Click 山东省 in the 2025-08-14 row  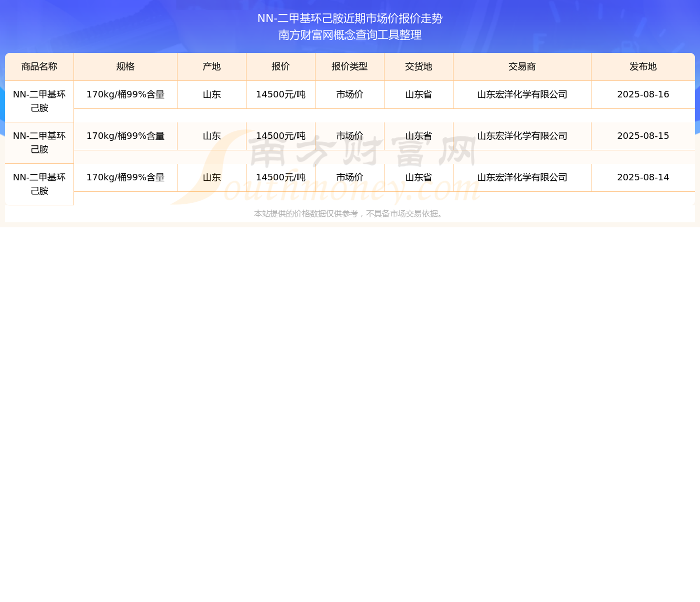pyautogui.click(x=419, y=177)
